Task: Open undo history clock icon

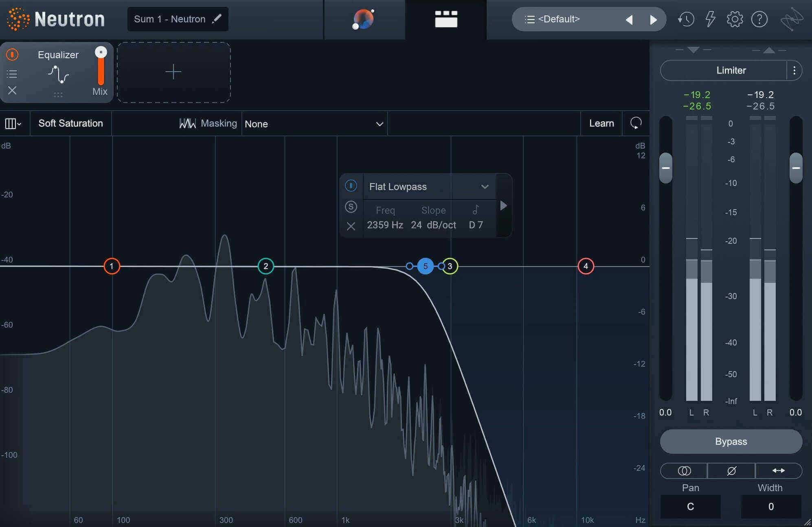Action: tap(686, 19)
